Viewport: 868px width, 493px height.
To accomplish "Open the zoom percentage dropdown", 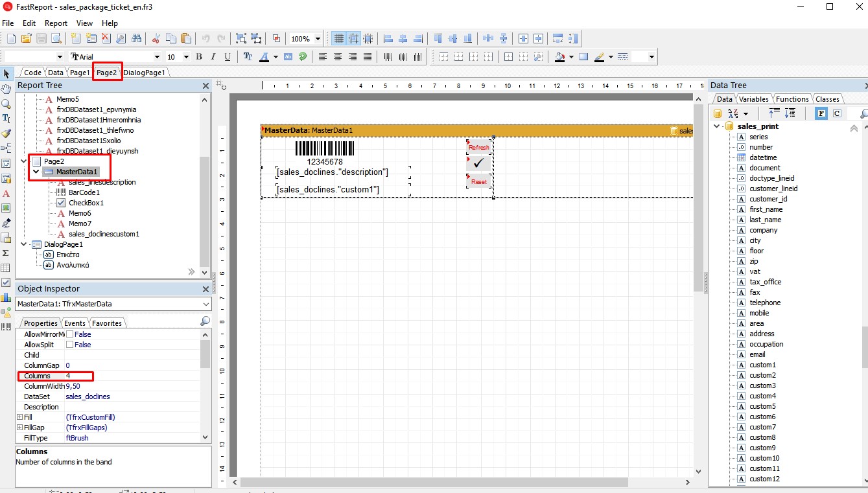I will 316,39.
